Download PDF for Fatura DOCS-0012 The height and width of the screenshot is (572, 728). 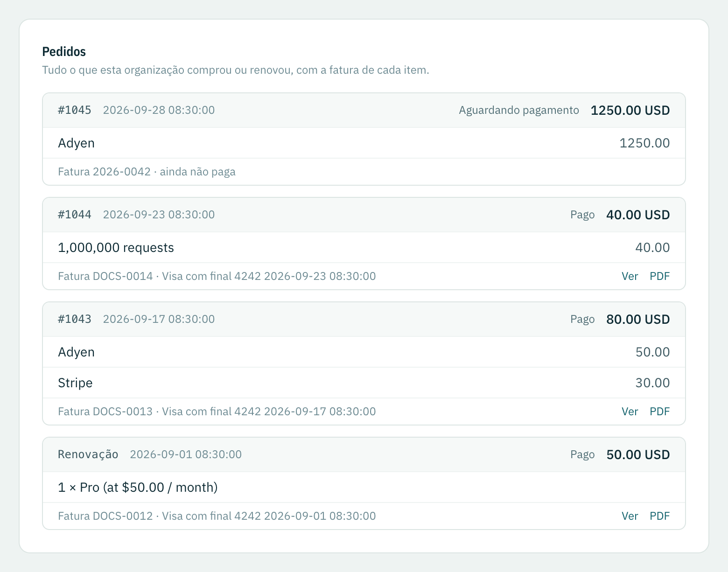click(660, 516)
